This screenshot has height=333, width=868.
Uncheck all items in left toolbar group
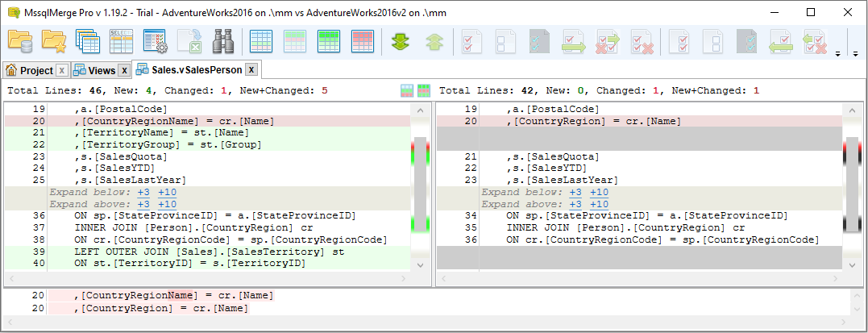[x=506, y=42]
